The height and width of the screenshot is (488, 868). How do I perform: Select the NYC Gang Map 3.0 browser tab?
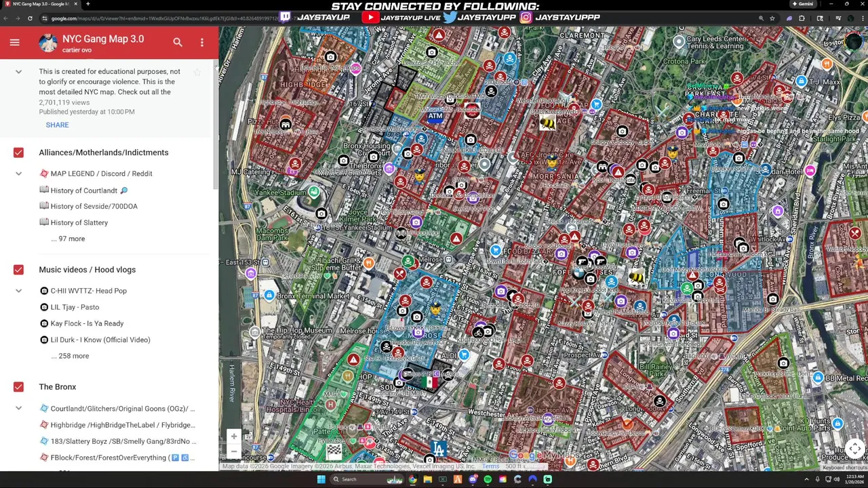(x=41, y=4)
